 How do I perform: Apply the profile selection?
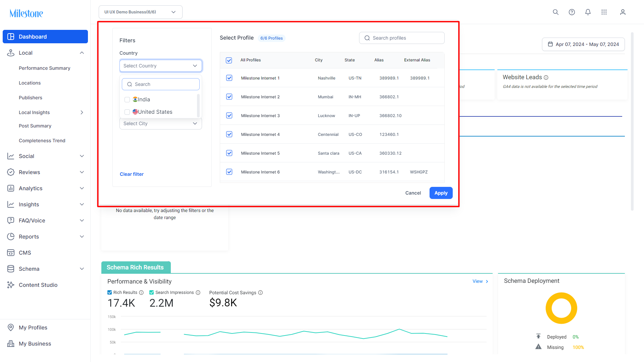point(441,193)
